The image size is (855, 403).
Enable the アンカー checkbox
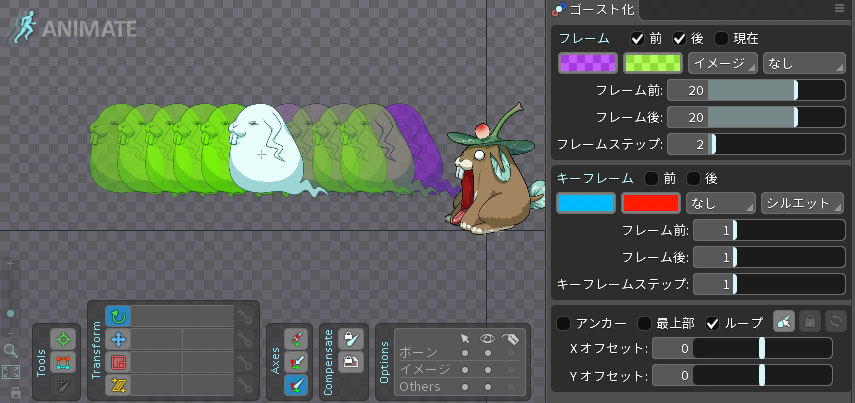coord(563,323)
